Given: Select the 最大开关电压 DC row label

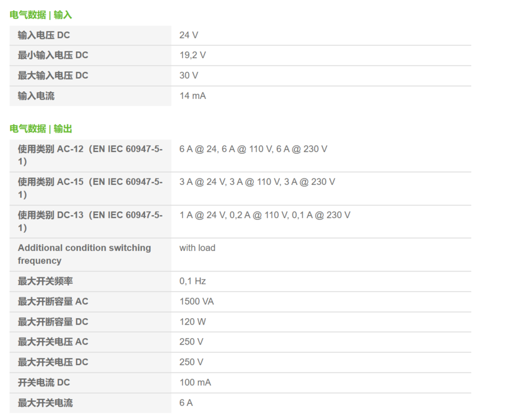Looking at the screenshot, I should [53, 362].
